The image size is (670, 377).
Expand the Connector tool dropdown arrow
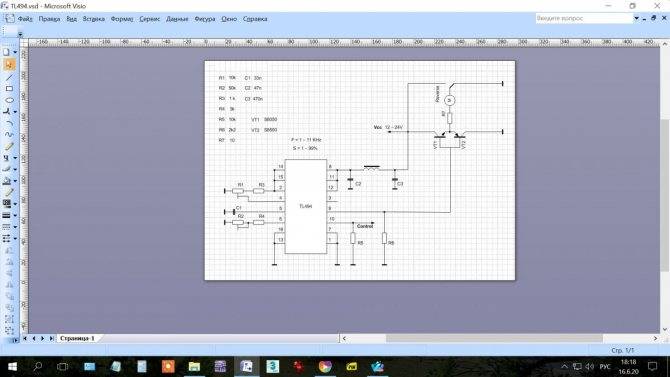[15, 112]
